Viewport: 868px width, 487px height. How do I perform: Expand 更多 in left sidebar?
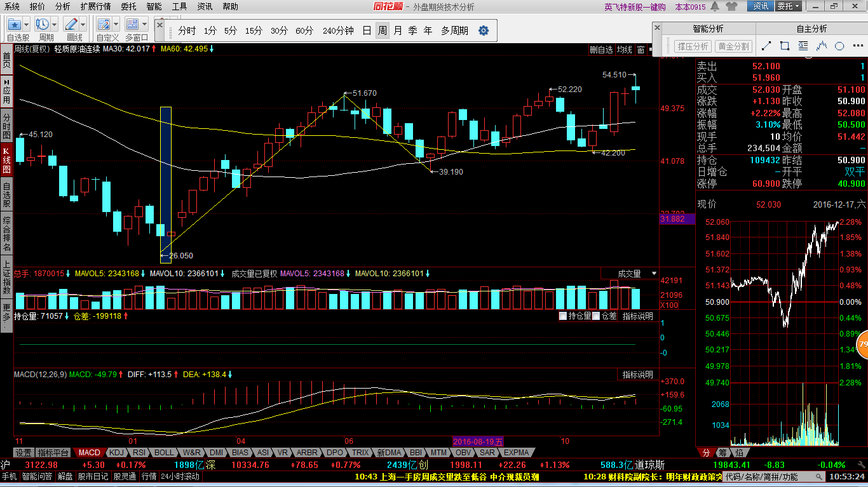6,316
